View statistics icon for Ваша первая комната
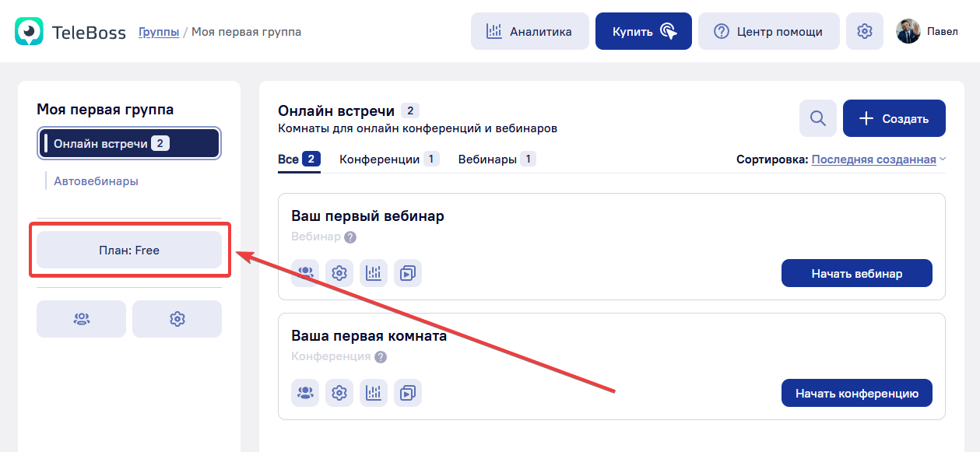The width and height of the screenshot is (980, 452). pos(374,393)
